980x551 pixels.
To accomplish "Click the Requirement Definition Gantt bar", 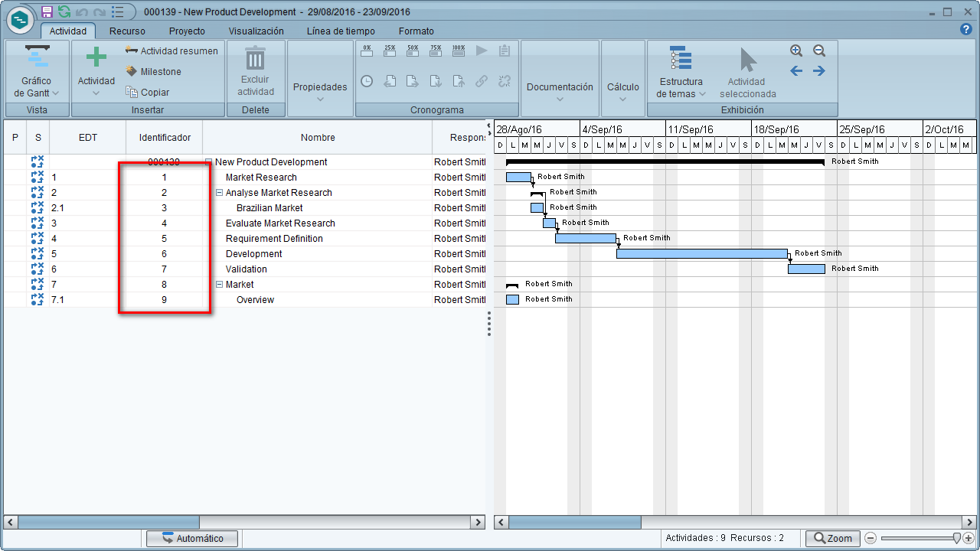I will tap(586, 238).
